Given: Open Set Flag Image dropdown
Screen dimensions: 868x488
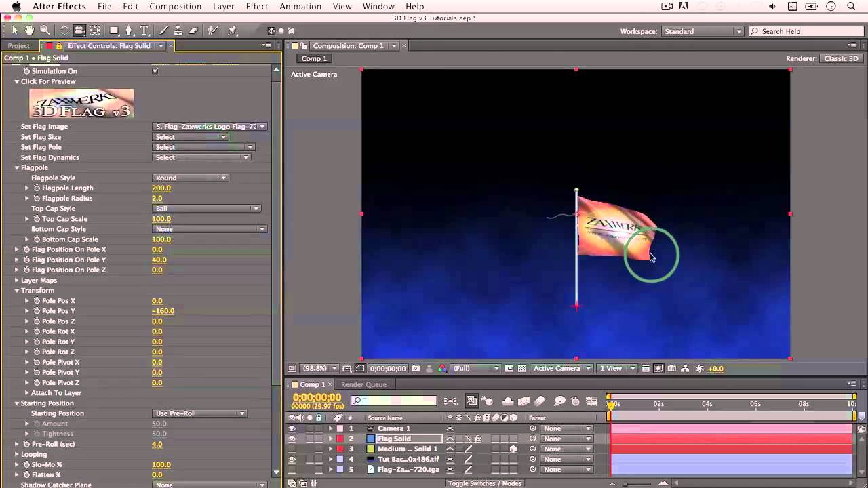Looking at the screenshot, I should [x=210, y=127].
